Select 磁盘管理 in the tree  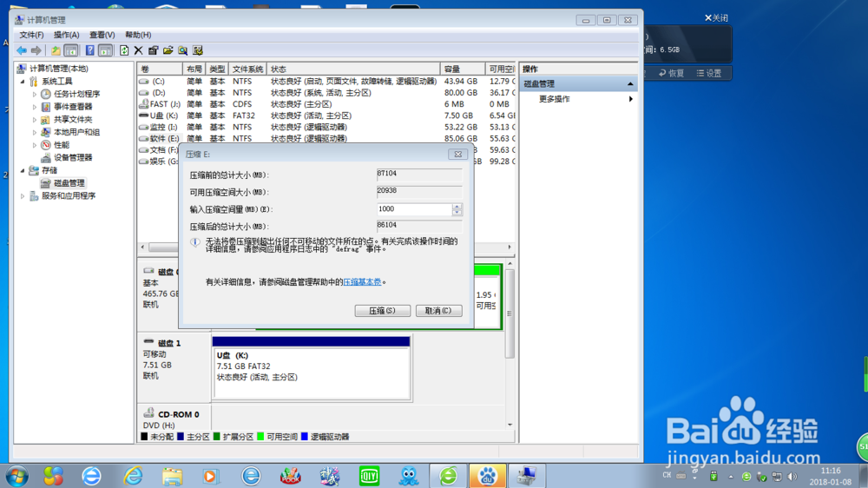pyautogui.click(x=69, y=183)
